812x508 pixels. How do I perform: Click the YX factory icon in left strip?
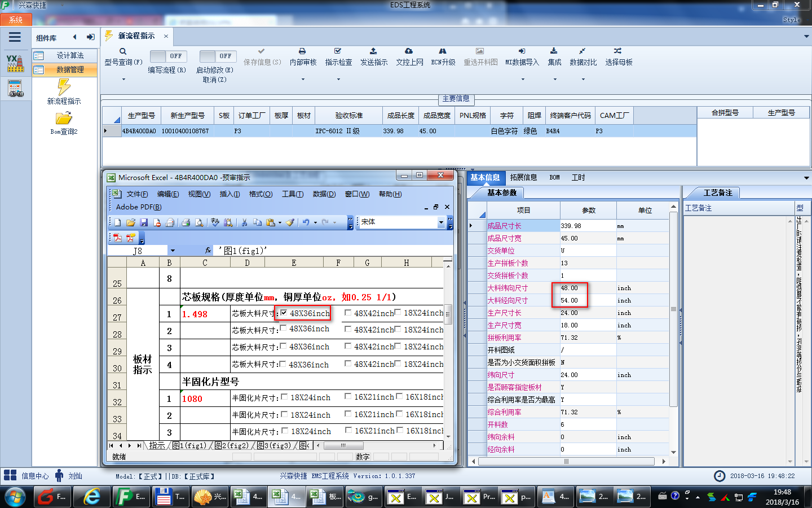click(x=15, y=63)
